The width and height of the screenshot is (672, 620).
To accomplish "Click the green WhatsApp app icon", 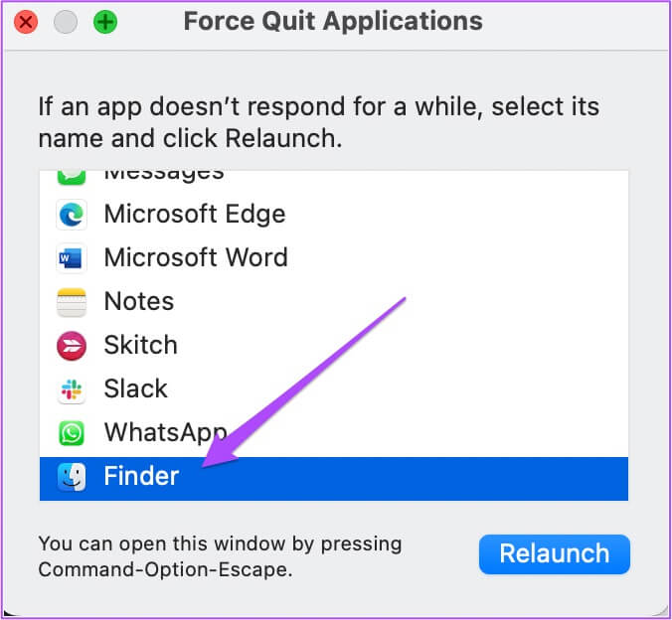I will (73, 433).
